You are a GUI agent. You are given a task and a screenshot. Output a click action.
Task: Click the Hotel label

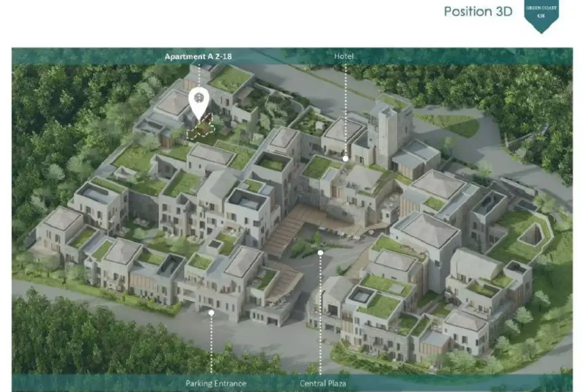click(344, 56)
